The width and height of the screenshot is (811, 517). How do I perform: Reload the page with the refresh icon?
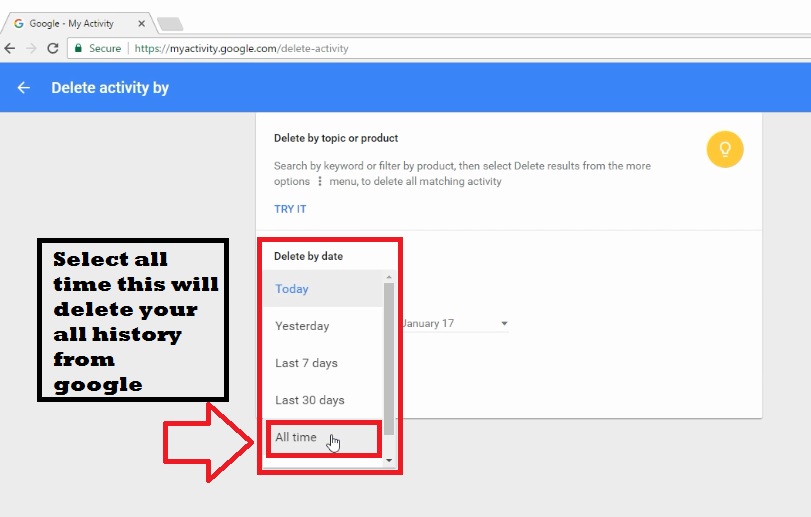pos(53,48)
